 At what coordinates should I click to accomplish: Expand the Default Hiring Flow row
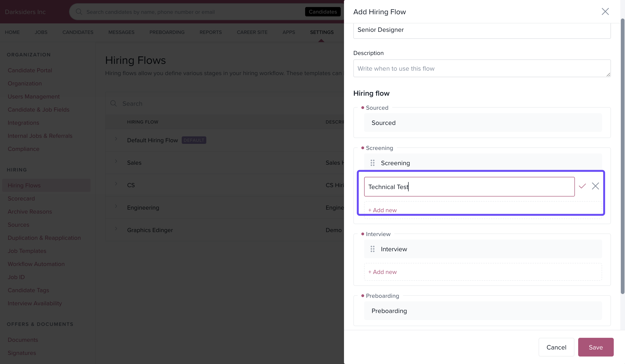tap(116, 139)
